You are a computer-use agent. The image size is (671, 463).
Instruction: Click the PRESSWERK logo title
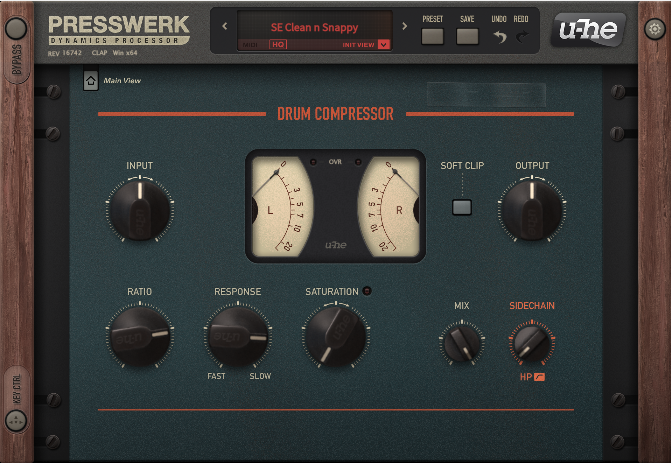[119, 25]
